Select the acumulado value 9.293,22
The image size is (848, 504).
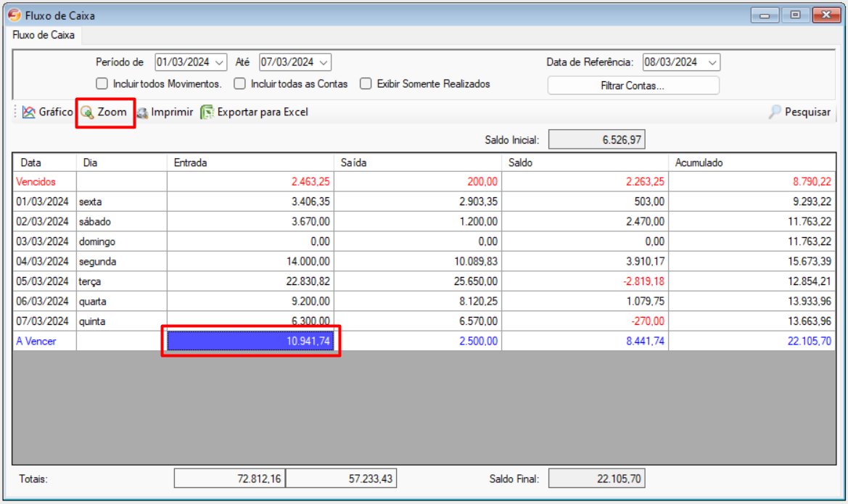click(x=752, y=202)
